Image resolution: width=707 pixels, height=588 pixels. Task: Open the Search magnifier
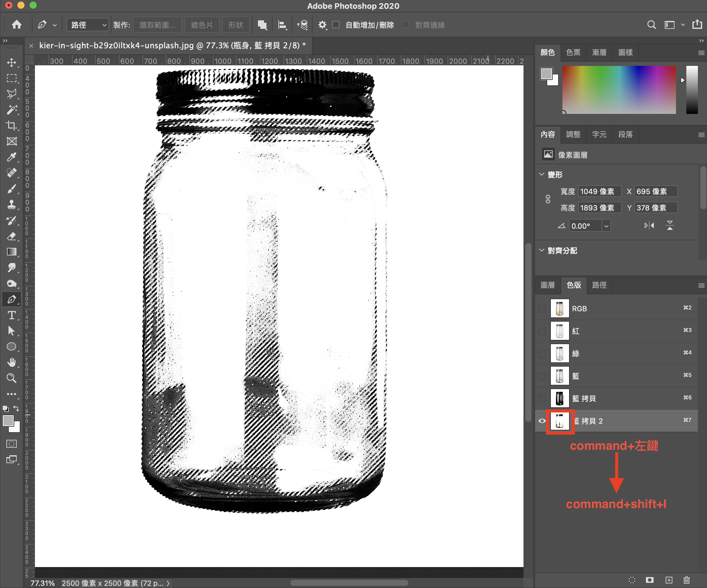click(651, 25)
